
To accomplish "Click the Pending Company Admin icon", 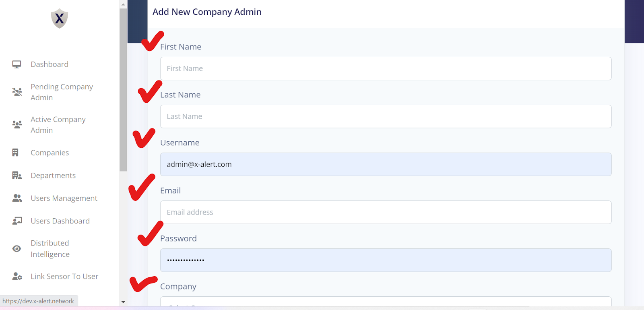I will [17, 92].
